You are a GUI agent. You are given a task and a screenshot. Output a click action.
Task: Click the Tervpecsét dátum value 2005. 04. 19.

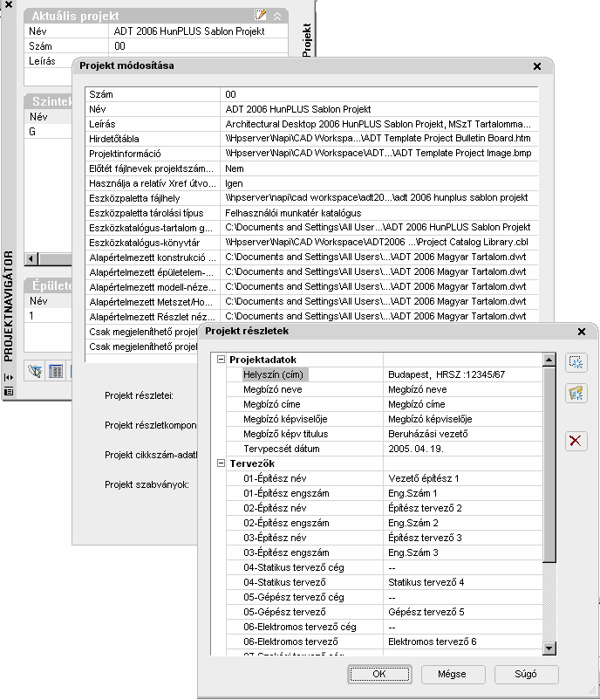(x=415, y=449)
